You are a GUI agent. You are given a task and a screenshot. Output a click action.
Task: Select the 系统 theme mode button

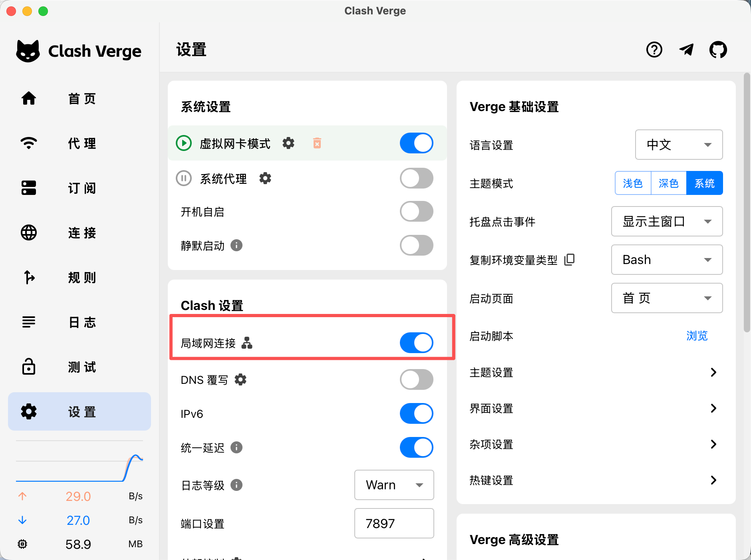(x=705, y=183)
